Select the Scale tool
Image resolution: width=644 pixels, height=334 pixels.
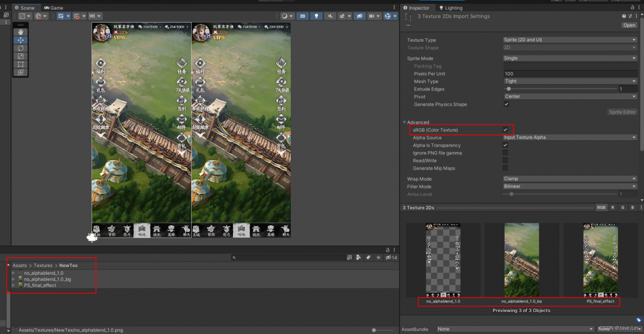pos(21,56)
